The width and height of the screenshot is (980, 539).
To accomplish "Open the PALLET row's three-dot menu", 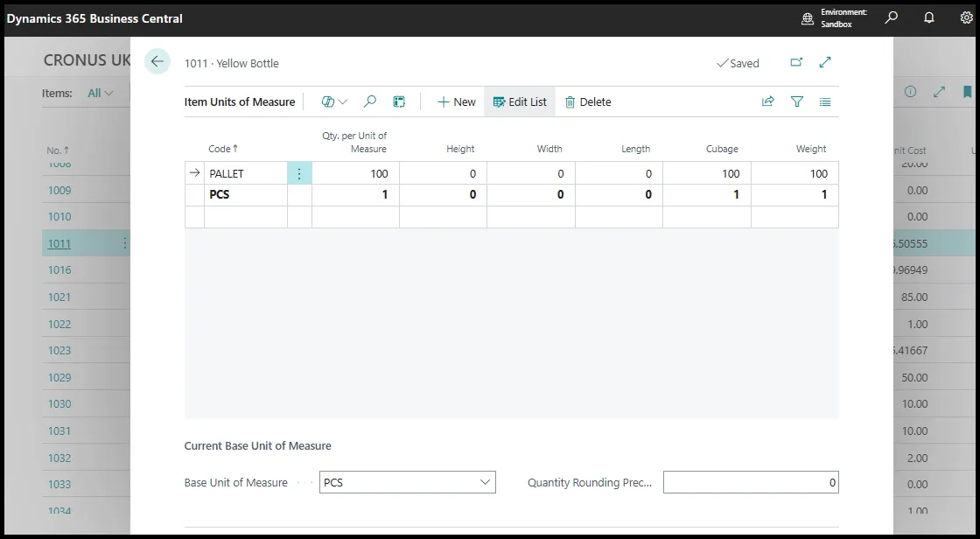I will coord(299,173).
